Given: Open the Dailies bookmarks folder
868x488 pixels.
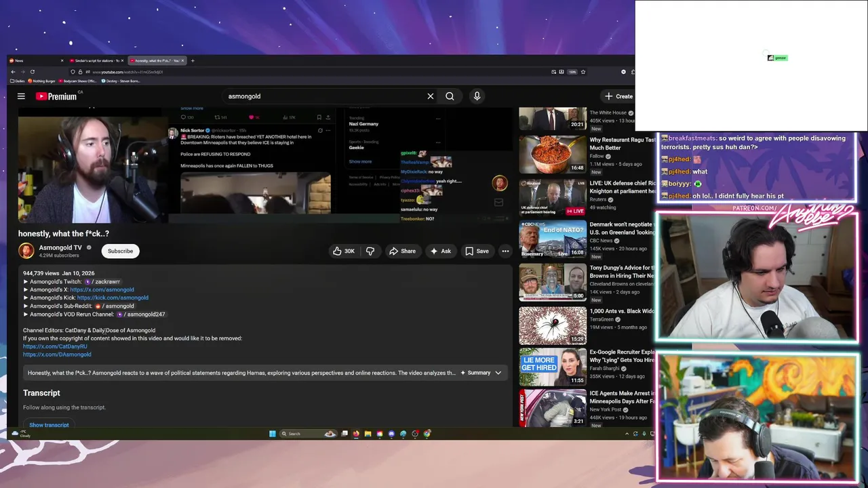Looking at the screenshot, I should click(18, 81).
